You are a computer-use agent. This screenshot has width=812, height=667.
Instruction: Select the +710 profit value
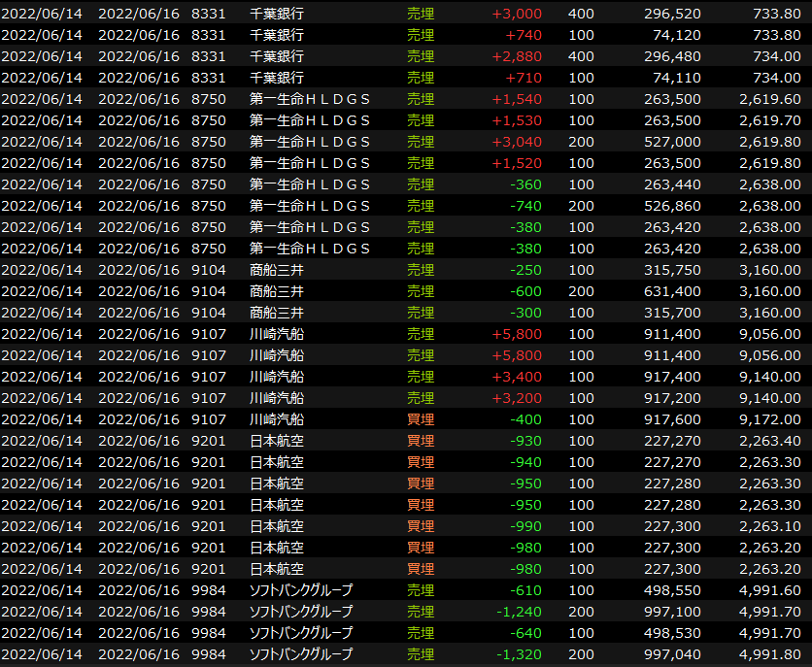(524, 78)
